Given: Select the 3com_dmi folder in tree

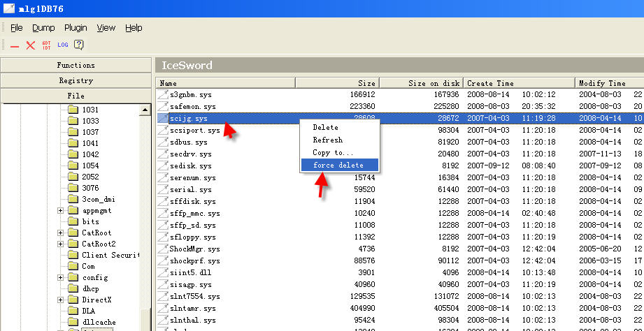Looking at the screenshot, I should (99, 199).
